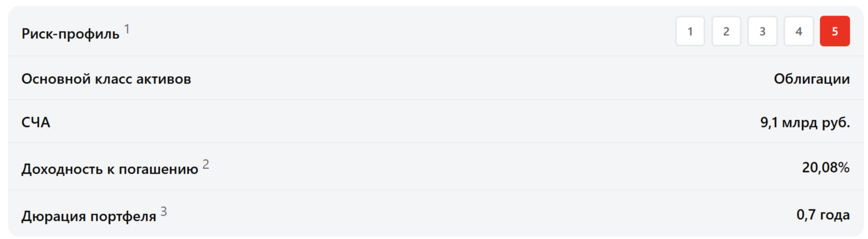Click the 0,7 года duration value
The image size is (868, 239).
point(823,215)
